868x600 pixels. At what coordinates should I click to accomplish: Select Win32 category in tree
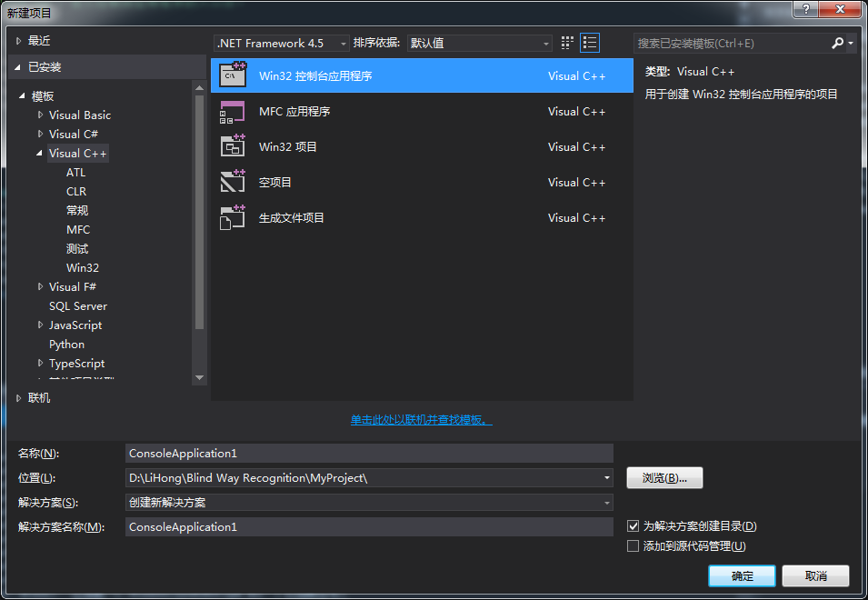tap(83, 268)
